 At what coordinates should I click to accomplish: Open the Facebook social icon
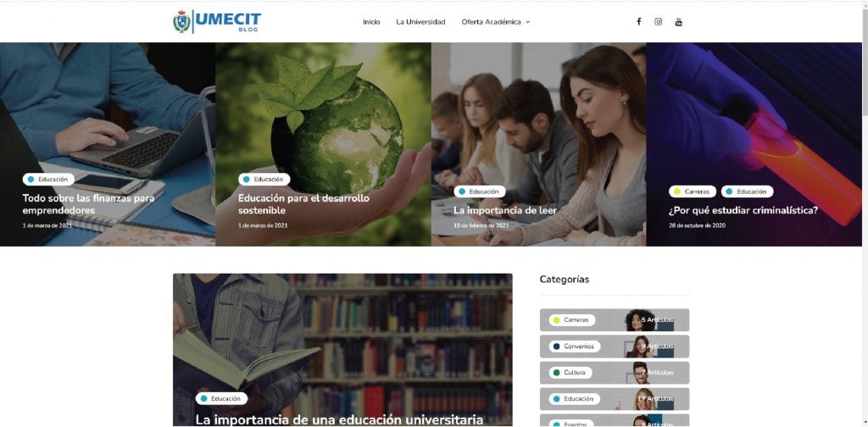(x=638, y=21)
